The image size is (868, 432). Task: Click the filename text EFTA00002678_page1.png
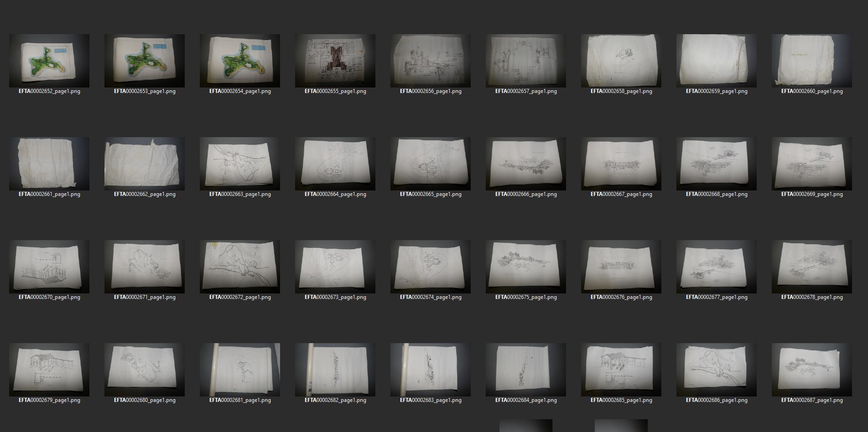pyautogui.click(x=812, y=297)
